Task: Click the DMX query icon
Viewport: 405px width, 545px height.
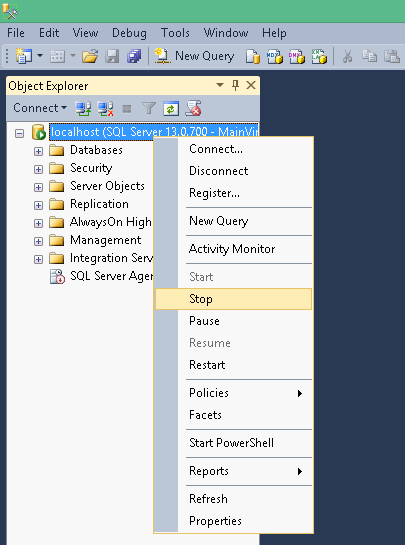Action: pyautogui.click(x=297, y=56)
